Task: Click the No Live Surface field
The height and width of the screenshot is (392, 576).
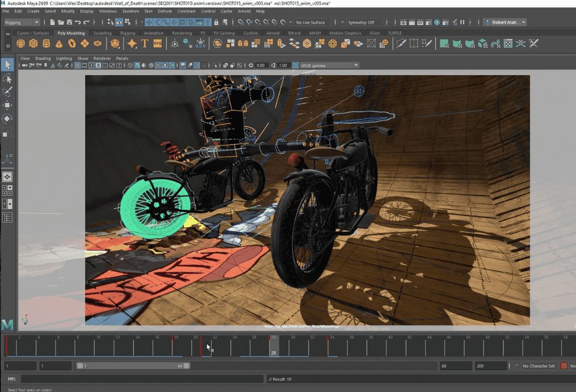Action: [311, 22]
